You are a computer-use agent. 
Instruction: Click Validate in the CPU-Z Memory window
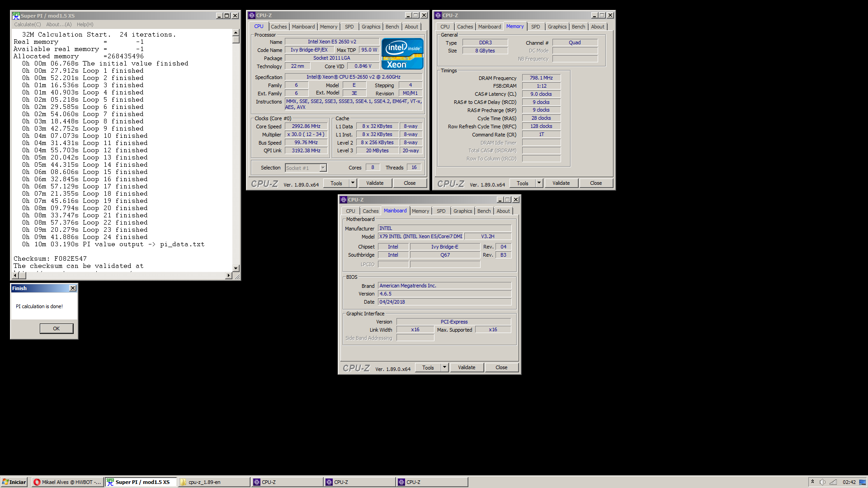561,183
